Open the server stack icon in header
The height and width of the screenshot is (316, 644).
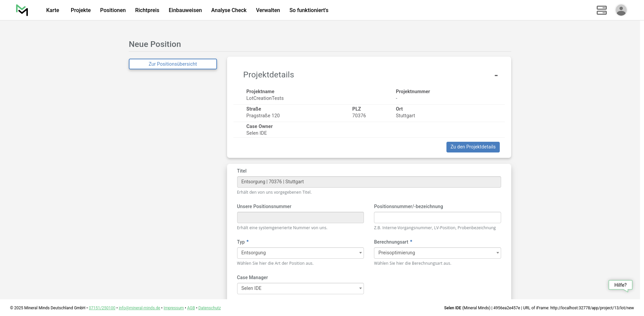[601, 10]
